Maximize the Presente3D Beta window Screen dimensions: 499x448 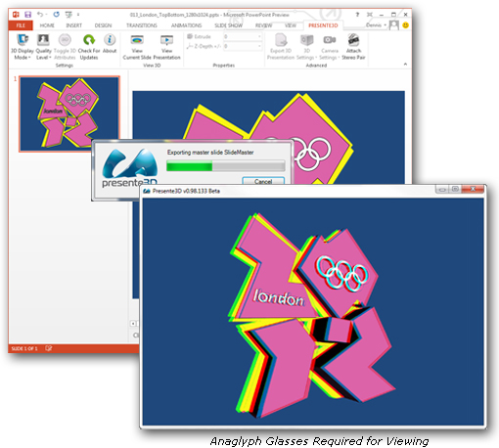coord(455,189)
